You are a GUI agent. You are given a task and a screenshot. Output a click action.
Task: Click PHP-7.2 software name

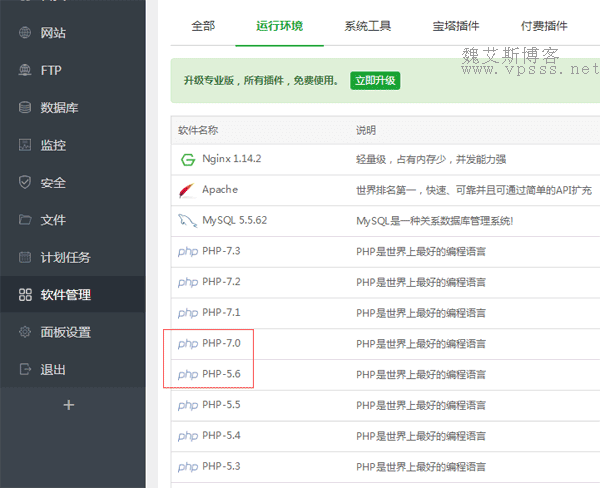pos(221,282)
